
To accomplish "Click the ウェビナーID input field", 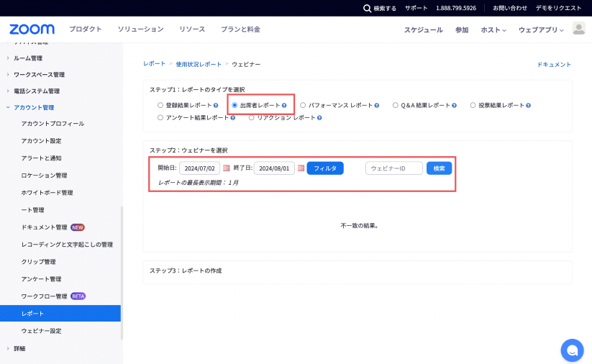I will coord(393,168).
